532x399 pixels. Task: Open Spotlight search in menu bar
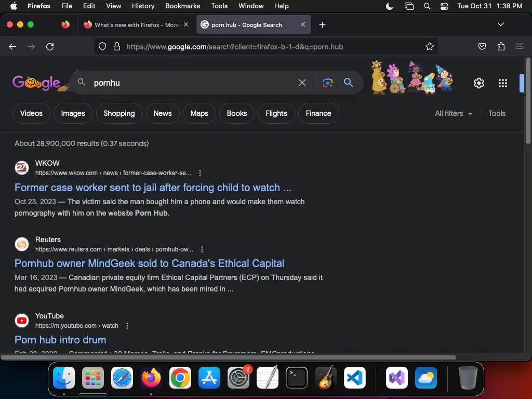tap(427, 6)
